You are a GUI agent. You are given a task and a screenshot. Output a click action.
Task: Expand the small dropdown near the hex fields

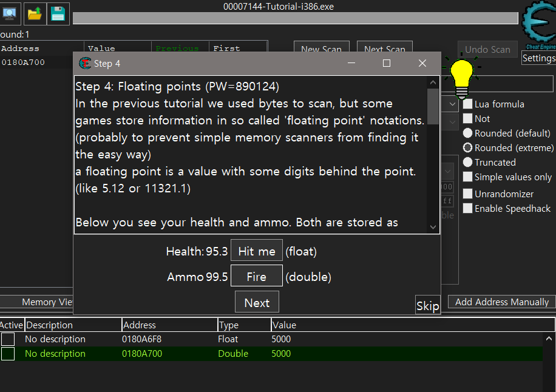[448, 170]
